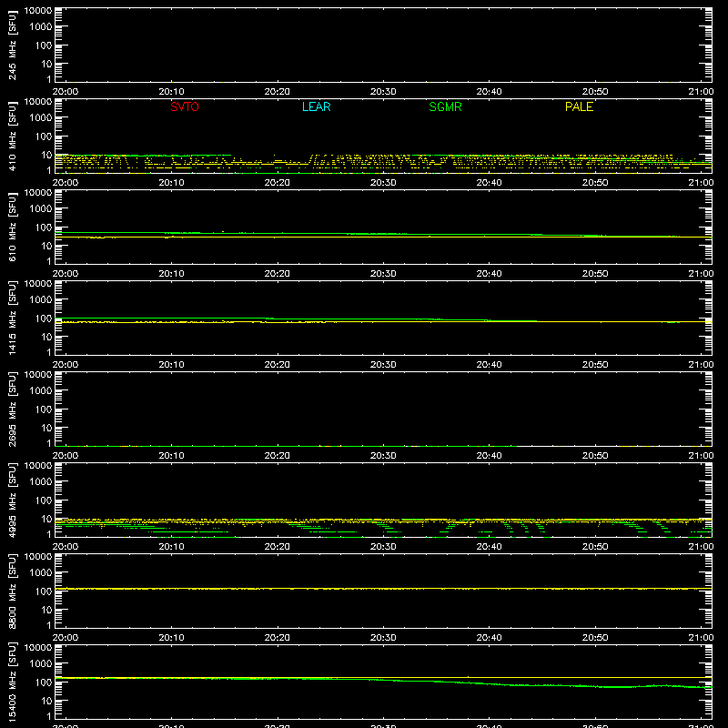Viewport: 728px width, 728px height.
Task: Click the 10000 tick label on 245 MHz panel
Action: tap(38, 11)
